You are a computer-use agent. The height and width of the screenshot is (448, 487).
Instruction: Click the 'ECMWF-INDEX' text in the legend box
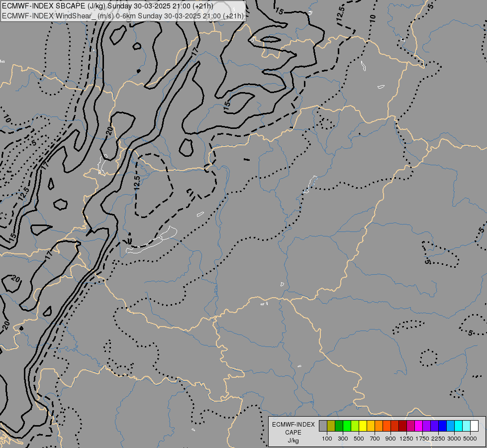pos(293,425)
